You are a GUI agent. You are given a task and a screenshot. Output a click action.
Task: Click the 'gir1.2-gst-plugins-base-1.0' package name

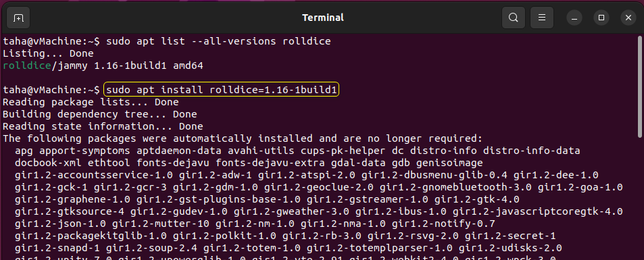click(x=218, y=200)
